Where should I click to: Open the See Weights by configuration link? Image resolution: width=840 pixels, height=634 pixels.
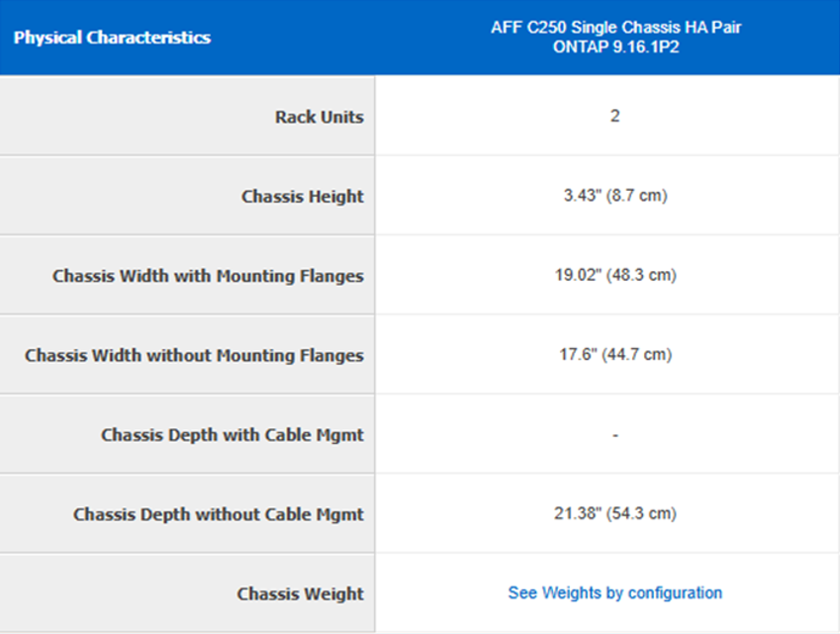click(615, 592)
